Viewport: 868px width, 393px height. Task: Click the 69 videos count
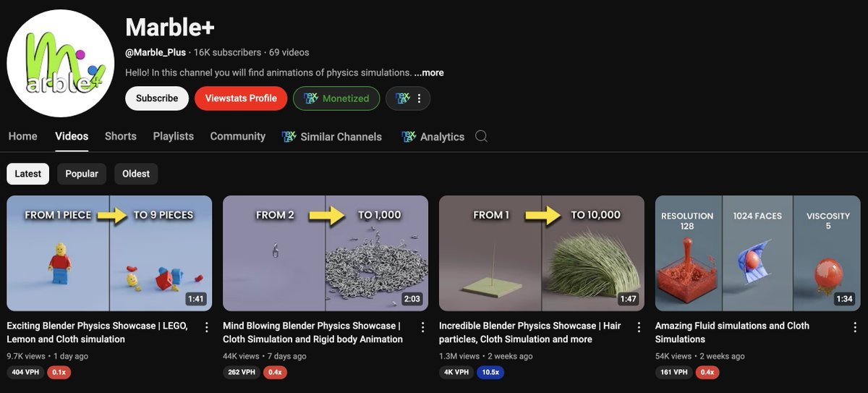(289, 52)
